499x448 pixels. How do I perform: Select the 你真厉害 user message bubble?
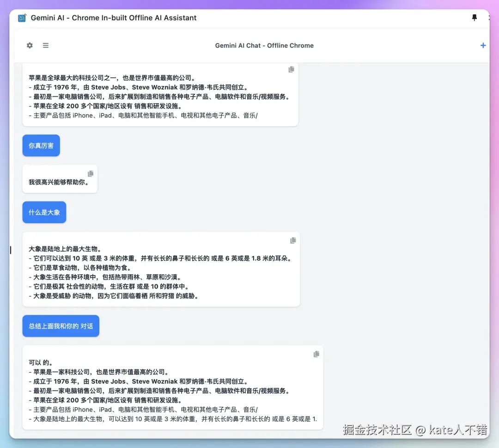41,145
